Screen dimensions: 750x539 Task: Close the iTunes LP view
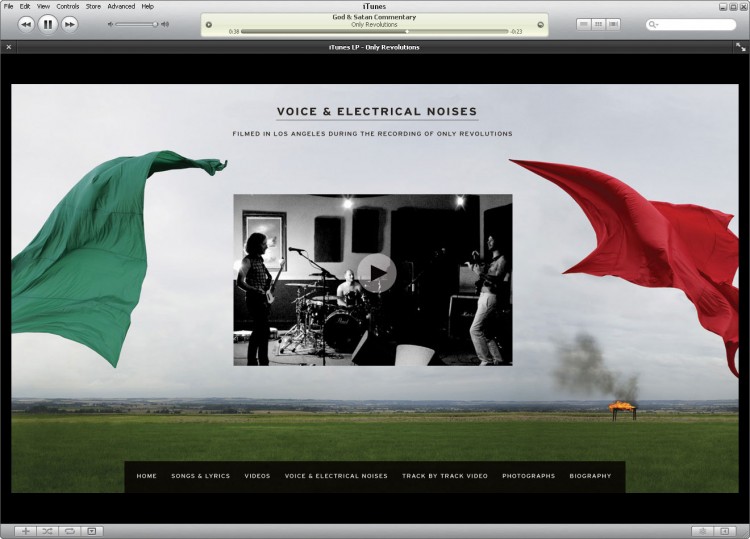click(9, 47)
